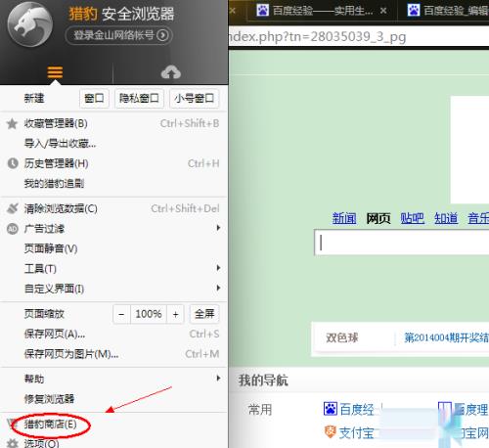Image resolution: width=489 pixels, height=448 pixels.
Task: Click the Liebao leopard logo
Action: click(x=30, y=24)
